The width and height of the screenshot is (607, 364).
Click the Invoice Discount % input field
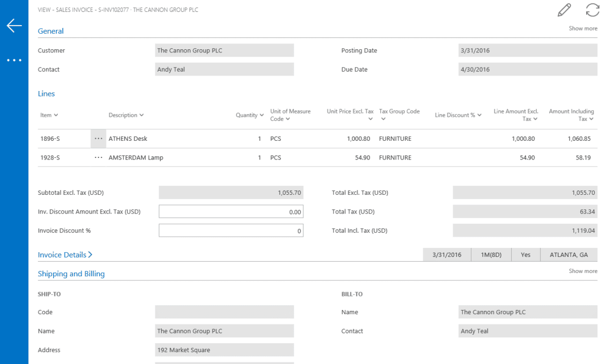click(x=231, y=231)
